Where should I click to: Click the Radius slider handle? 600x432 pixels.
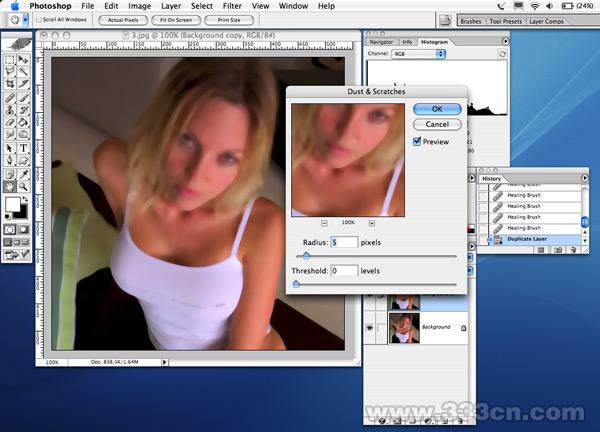307,257
